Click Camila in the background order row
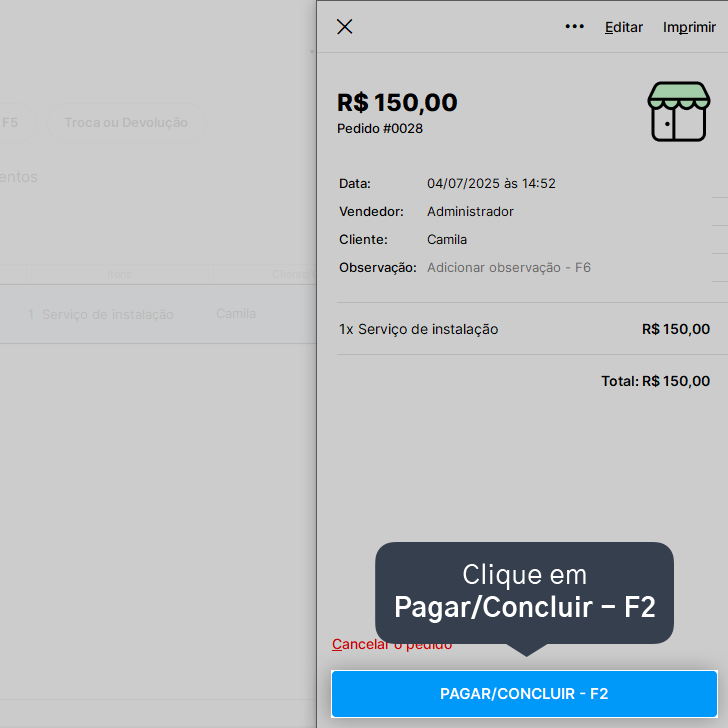Viewport: 728px width, 728px height. (x=236, y=314)
